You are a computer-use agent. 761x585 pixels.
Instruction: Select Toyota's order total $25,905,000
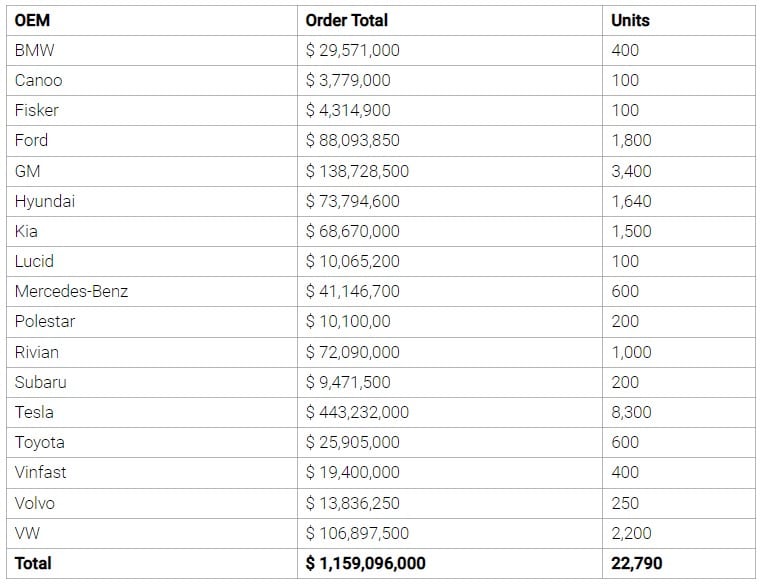click(x=352, y=442)
